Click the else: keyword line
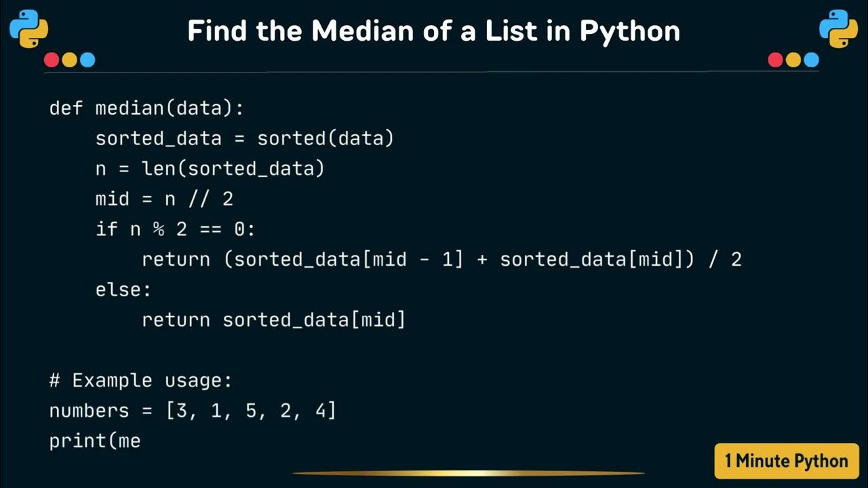Viewport: 868px width, 488px height. pos(123,289)
